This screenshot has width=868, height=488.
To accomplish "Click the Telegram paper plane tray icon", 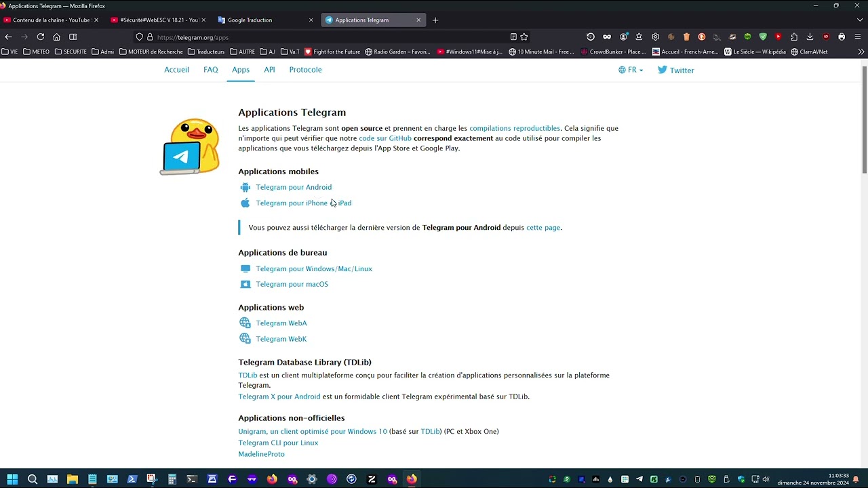I will pos(639,479).
